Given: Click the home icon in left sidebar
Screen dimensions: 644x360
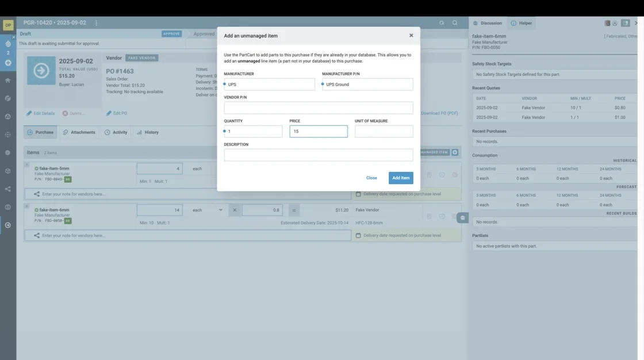Looking at the screenshot, I should 8,81.
